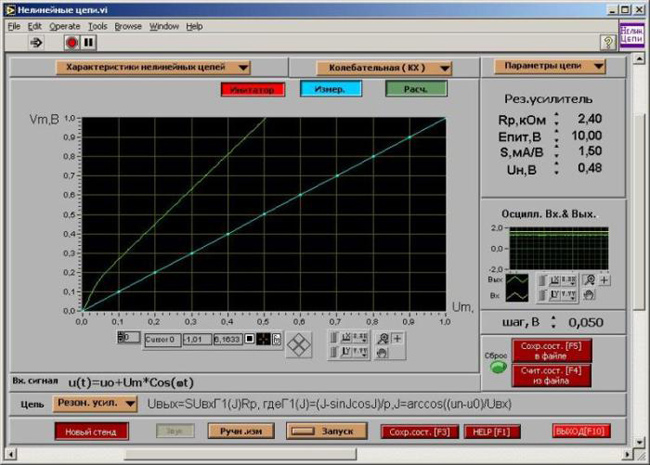Toggle the cyan Измер. mode button
The height and width of the screenshot is (465, 650).
coord(331,89)
